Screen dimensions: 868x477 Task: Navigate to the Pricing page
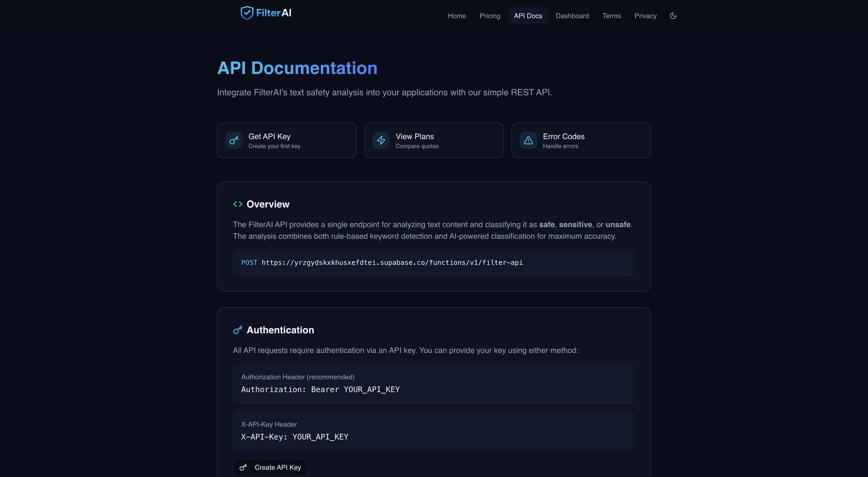pos(490,15)
